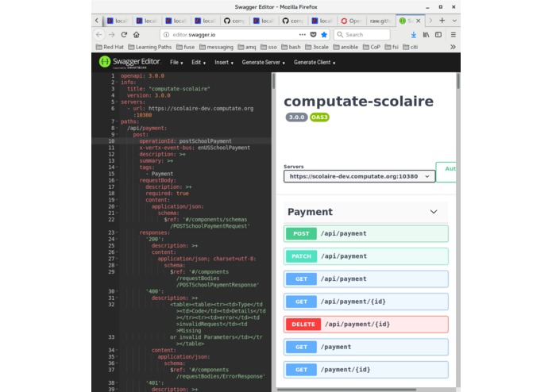Click the editor pane vertical scrollbar
This screenshot has height=392, width=552.
pos(273,81)
